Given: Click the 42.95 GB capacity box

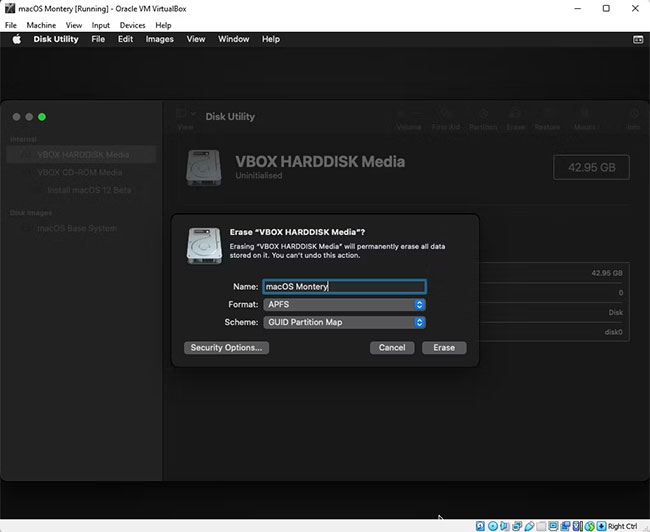Looking at the screenshot, I should [x=592, y=168].
